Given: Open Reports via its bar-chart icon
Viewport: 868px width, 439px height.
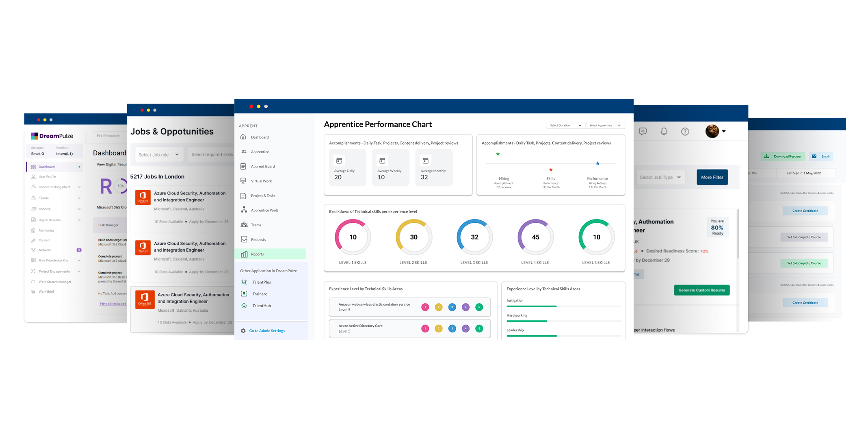Looking at the screenshot, I should click(x=244, y=254).
